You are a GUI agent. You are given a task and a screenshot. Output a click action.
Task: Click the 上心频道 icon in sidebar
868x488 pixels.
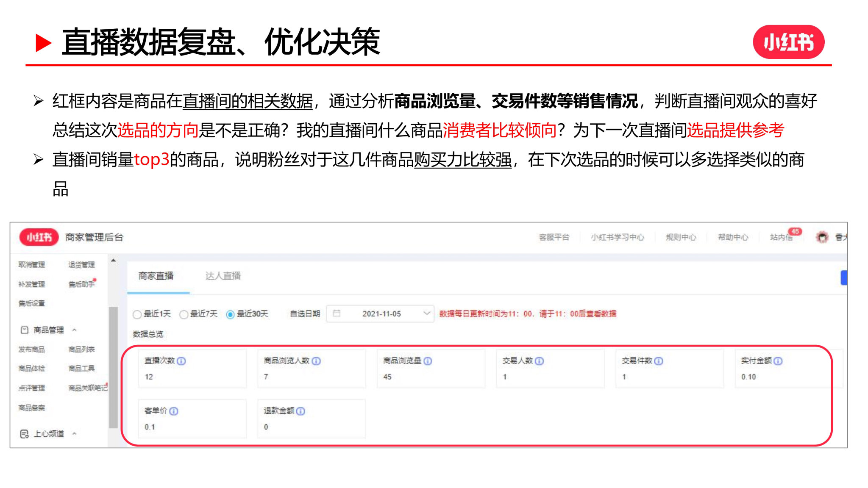[x=23, y=433]
